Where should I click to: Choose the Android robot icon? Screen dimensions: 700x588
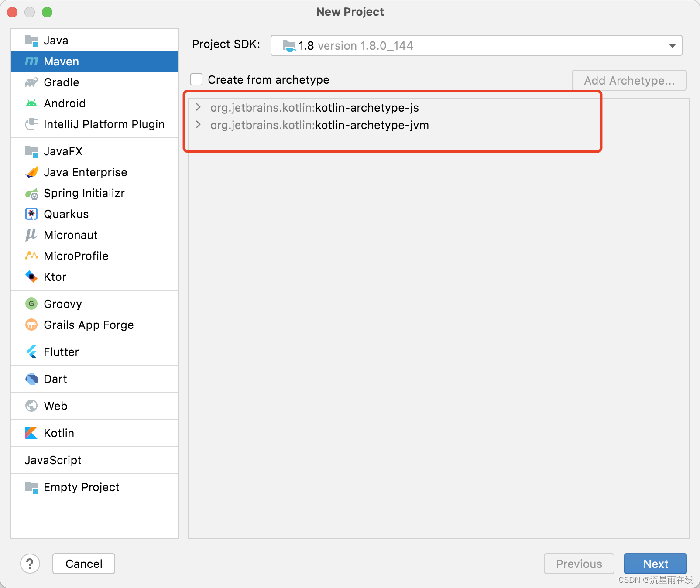(x=31, y=103)
